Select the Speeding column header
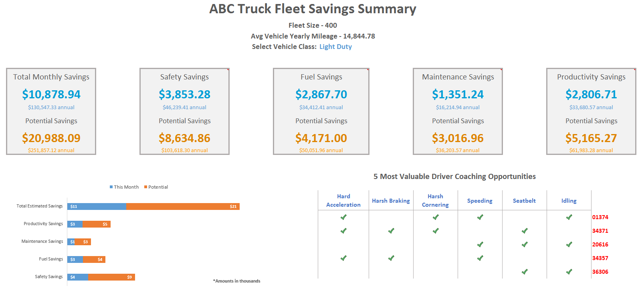 click(x=480, y=201)
